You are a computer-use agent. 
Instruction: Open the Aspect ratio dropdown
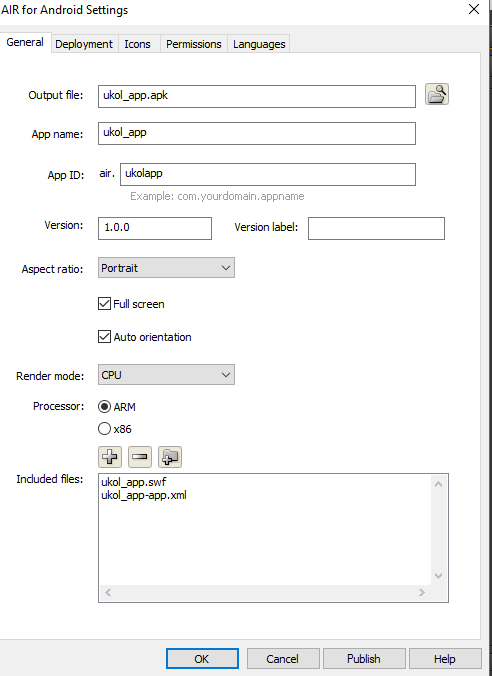166,268
